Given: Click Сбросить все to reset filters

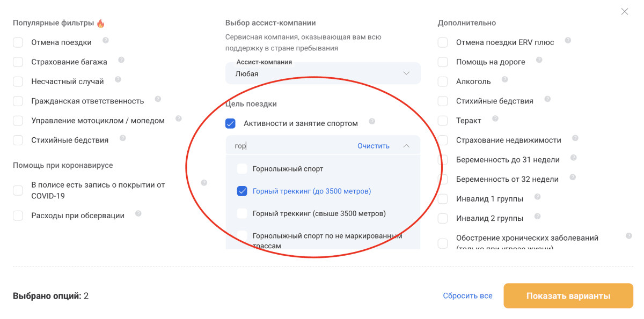Looking at the screenshot, I should pos(467,296).
